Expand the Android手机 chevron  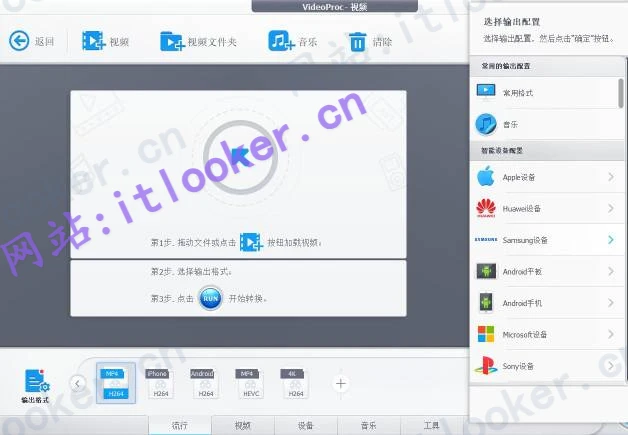[x=611, y=302]
